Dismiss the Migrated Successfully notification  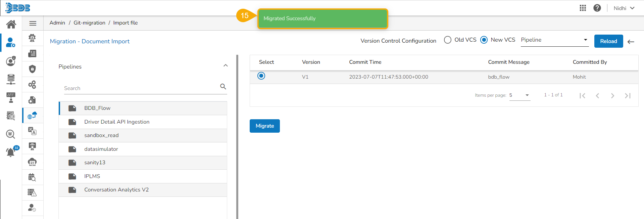[323, 18]
